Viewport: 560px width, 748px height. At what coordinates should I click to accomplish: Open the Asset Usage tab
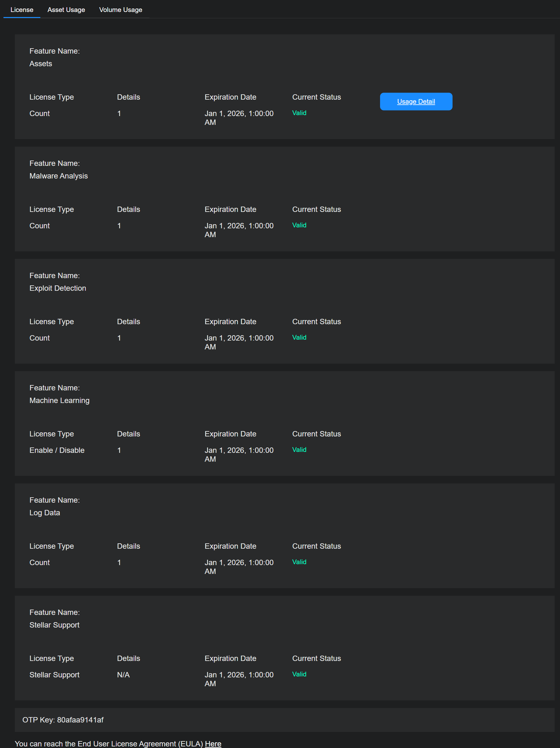[x=66, y=10]
